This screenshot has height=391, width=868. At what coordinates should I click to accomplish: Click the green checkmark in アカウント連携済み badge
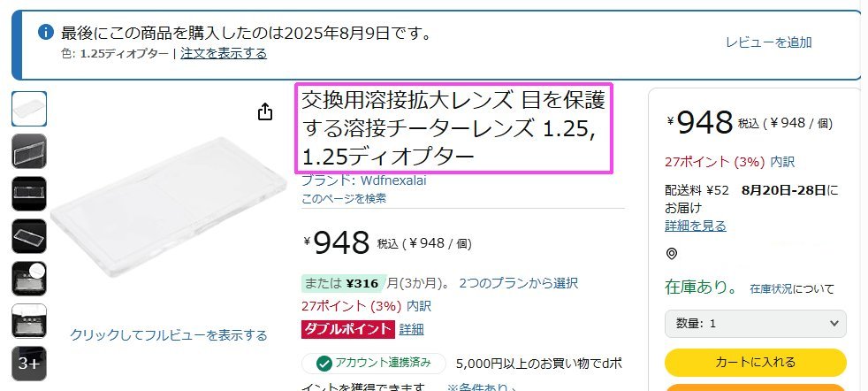pos(324,364)
